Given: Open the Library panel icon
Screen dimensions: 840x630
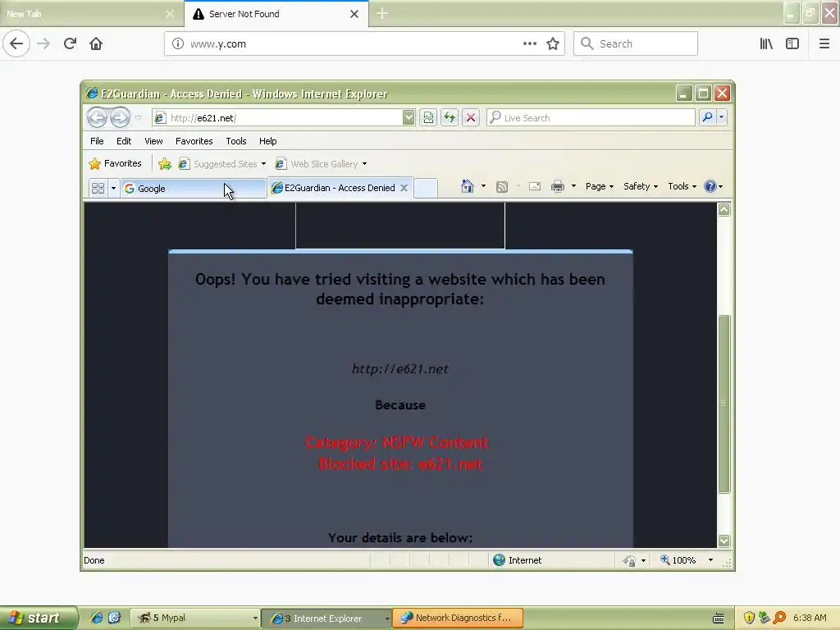Looking at the screenshot, I should (766, 44).
